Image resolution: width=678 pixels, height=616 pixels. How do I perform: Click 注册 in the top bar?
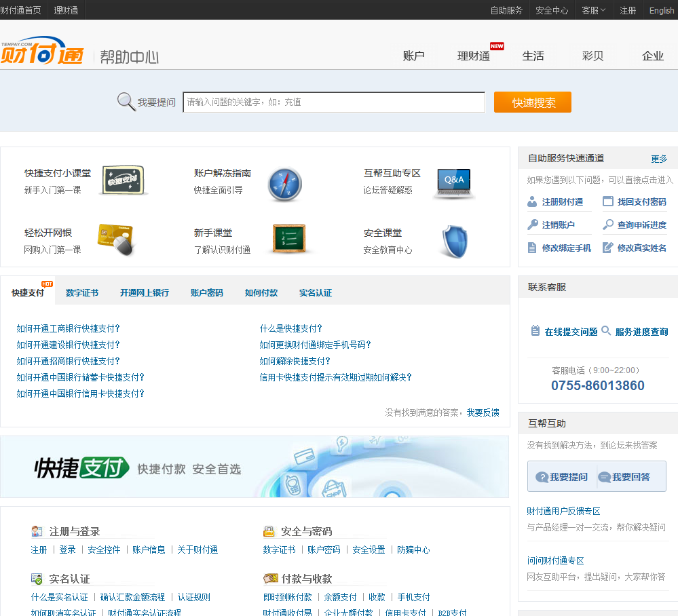coord(628,10)
